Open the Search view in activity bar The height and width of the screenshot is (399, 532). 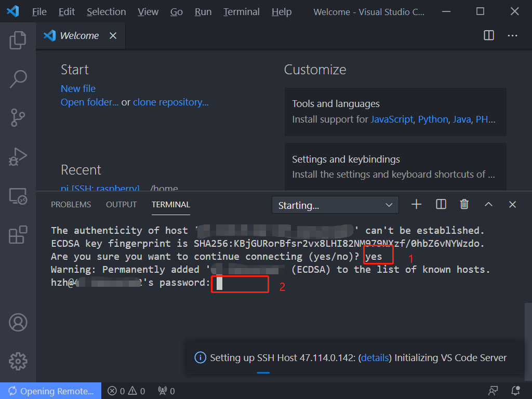point(18,79)
